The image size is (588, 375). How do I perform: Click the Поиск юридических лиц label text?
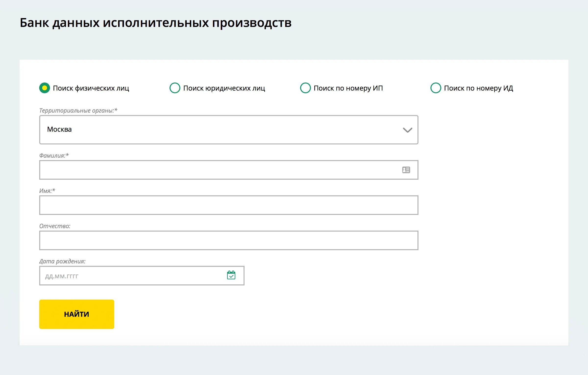[x=224, y=88]
